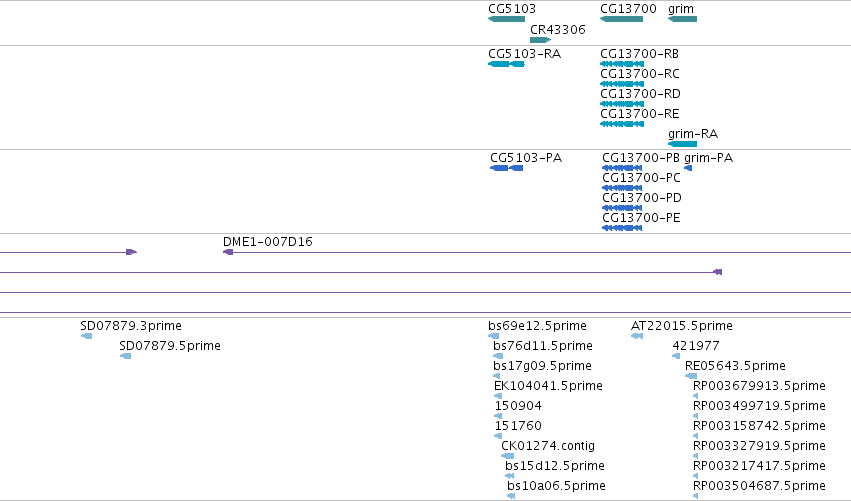Select the grim gene arrow
The image size is (851, 501).
682,19
